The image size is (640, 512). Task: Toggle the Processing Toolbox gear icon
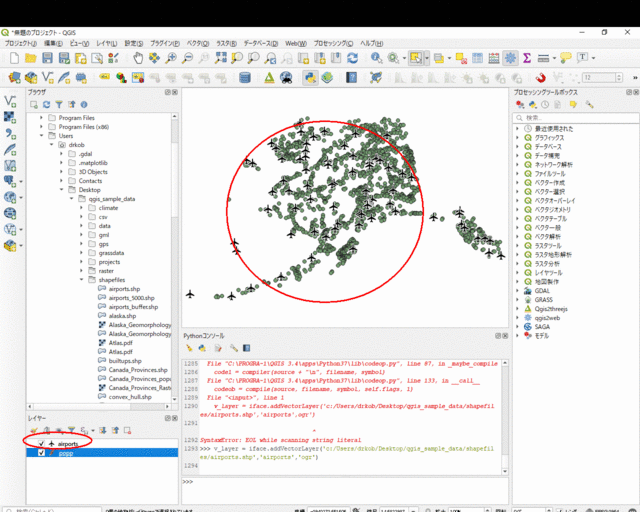click(x=510, y=58)
